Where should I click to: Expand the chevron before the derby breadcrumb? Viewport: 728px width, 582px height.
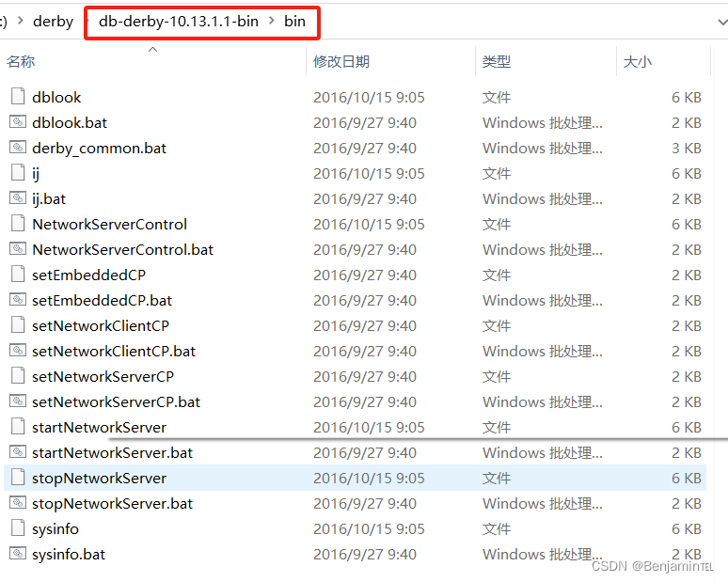(21, 21)
